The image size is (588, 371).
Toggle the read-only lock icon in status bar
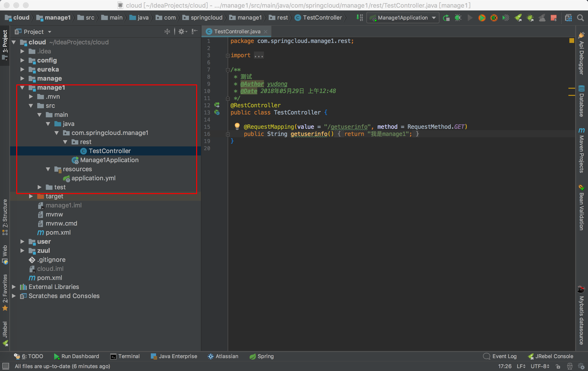coord(558,366)
